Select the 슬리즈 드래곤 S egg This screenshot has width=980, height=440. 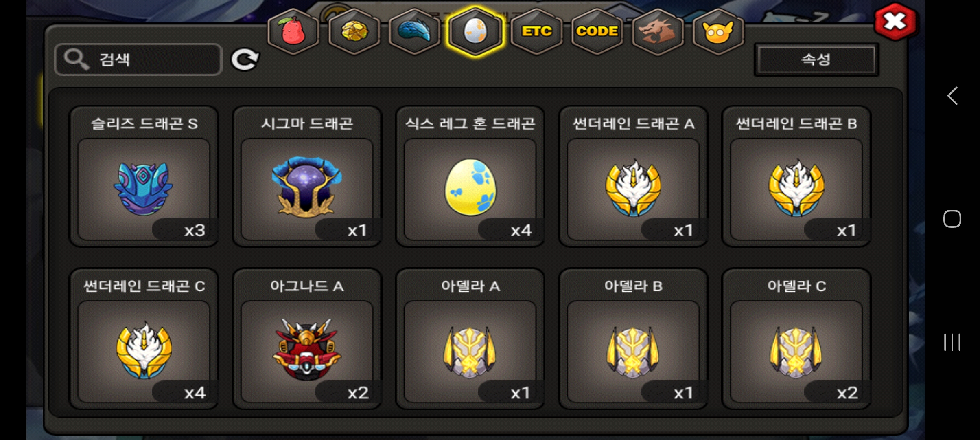tap(144, 176)
